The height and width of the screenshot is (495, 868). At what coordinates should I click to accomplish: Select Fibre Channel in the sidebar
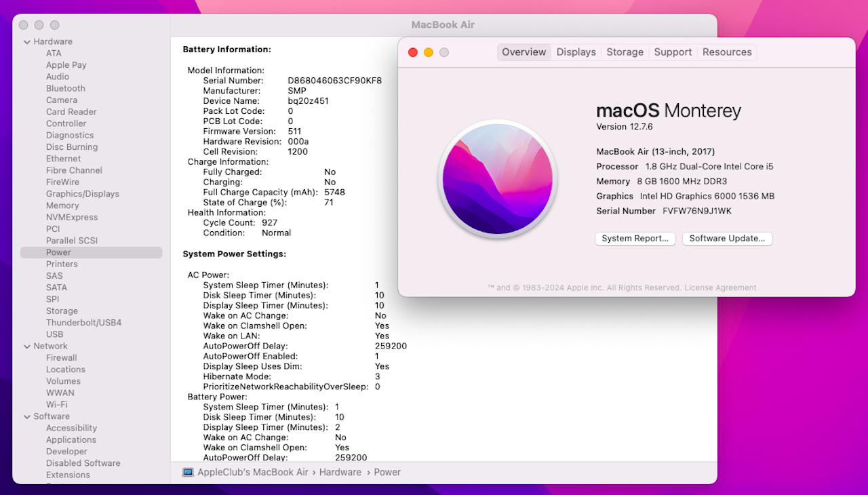[x=74, y=170]
